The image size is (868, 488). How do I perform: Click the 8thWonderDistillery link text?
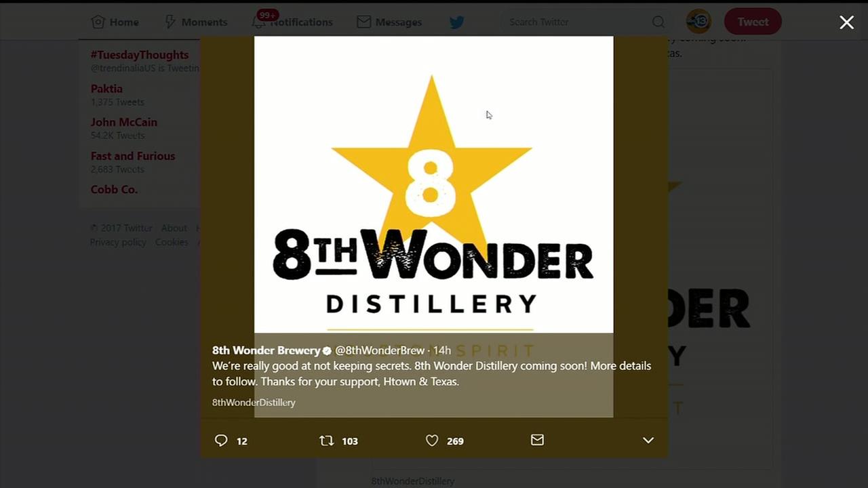pyautogui.click(x=254, y=403)
